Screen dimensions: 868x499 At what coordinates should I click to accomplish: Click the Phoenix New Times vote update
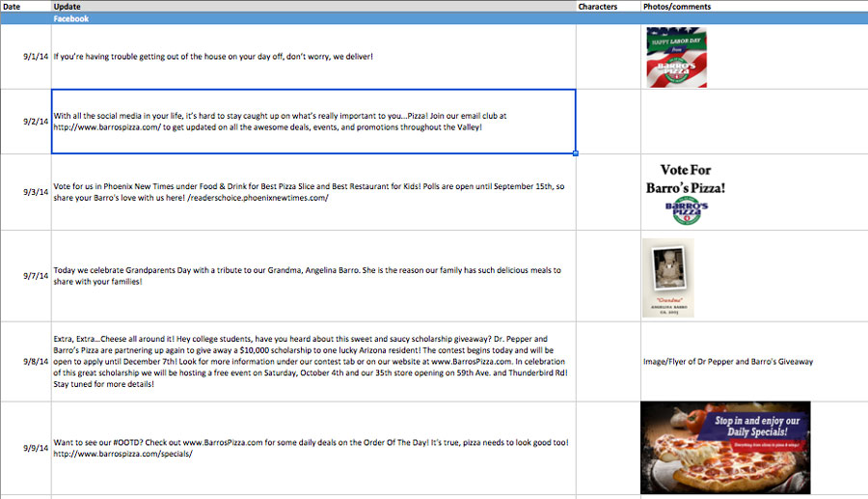coord(313,192)
